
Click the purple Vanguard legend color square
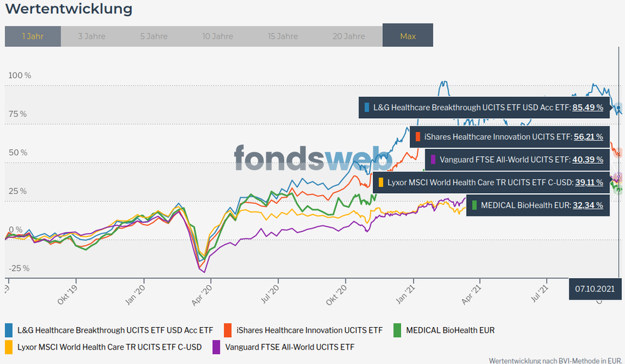point(216,346)
